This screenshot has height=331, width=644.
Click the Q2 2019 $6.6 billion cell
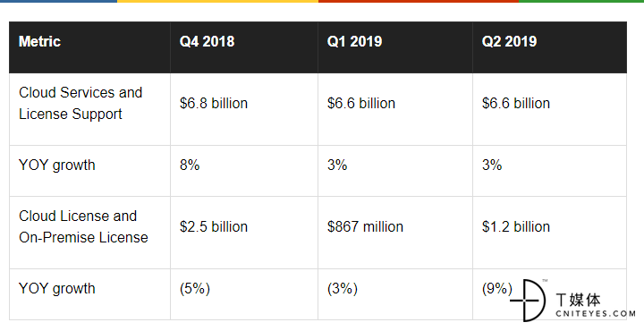549,109
